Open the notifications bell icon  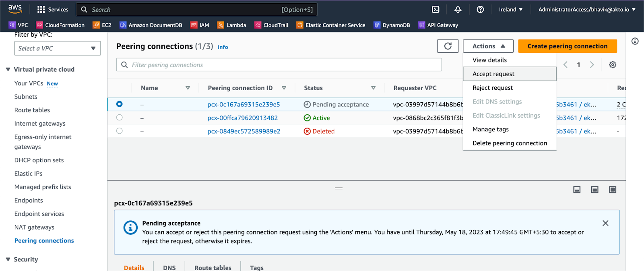[458, 9]
